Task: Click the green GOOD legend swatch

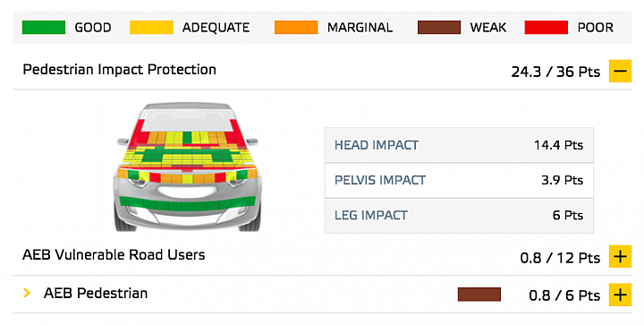Action: tap(44, 27)
